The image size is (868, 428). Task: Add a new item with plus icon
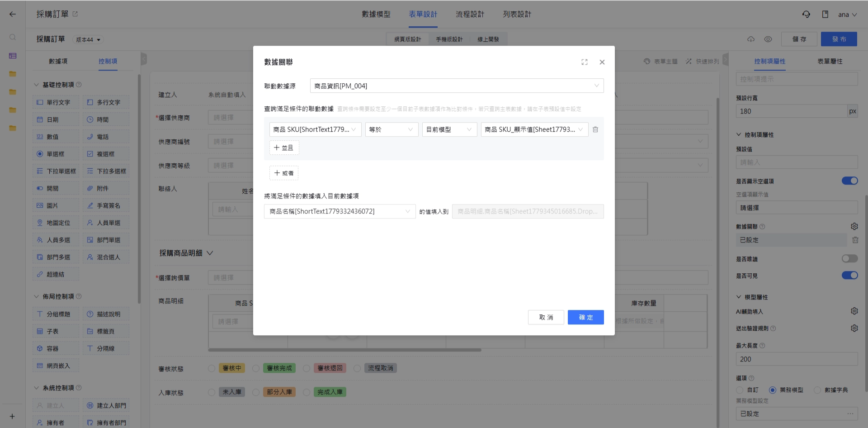pyautogui.click(x=12, y=416)
